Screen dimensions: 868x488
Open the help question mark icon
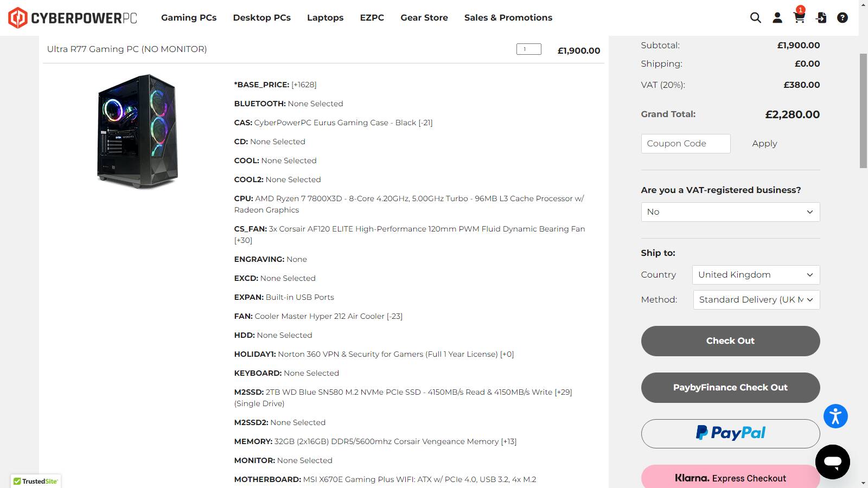pyautogui.click(x=843, y=18)
